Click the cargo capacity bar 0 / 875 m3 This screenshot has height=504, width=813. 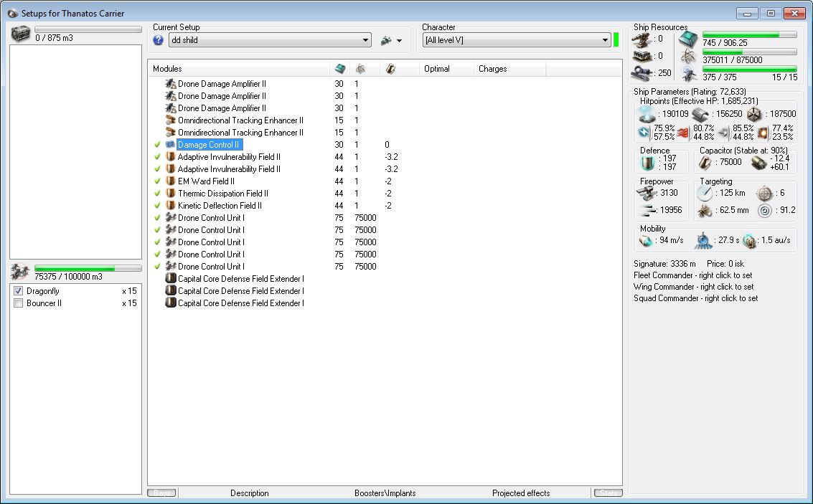pos(88,29)
